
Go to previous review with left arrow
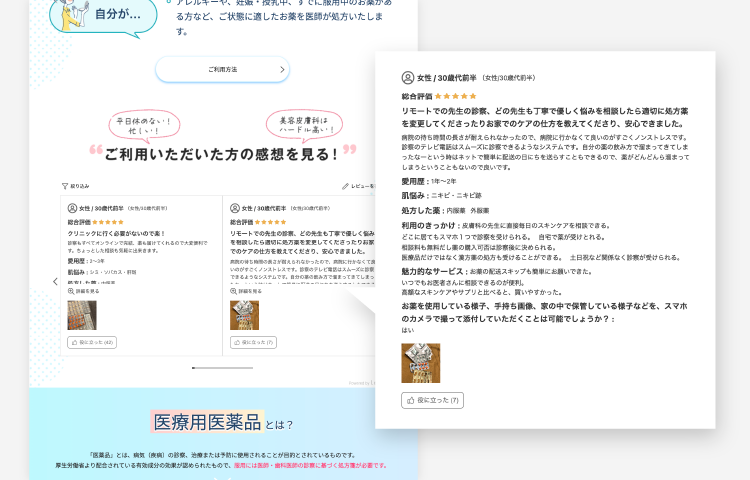point(55,281)
